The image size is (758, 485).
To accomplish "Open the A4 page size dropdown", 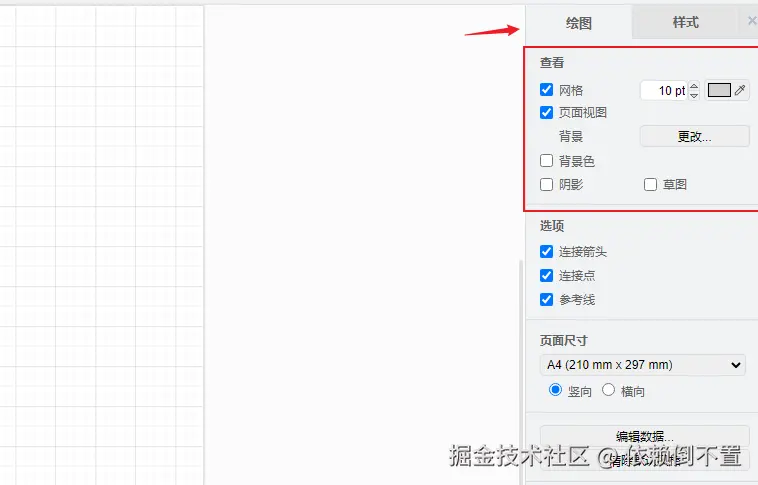I will click(642, 365).
